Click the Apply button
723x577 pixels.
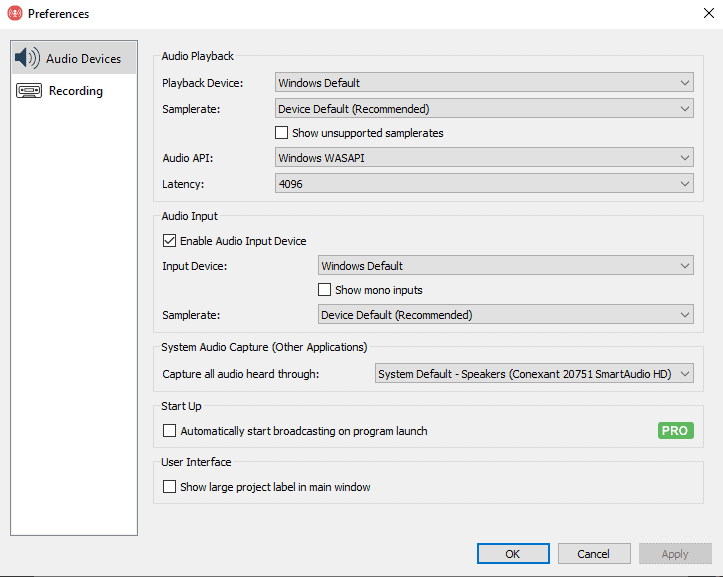click(x=675, y=553)
